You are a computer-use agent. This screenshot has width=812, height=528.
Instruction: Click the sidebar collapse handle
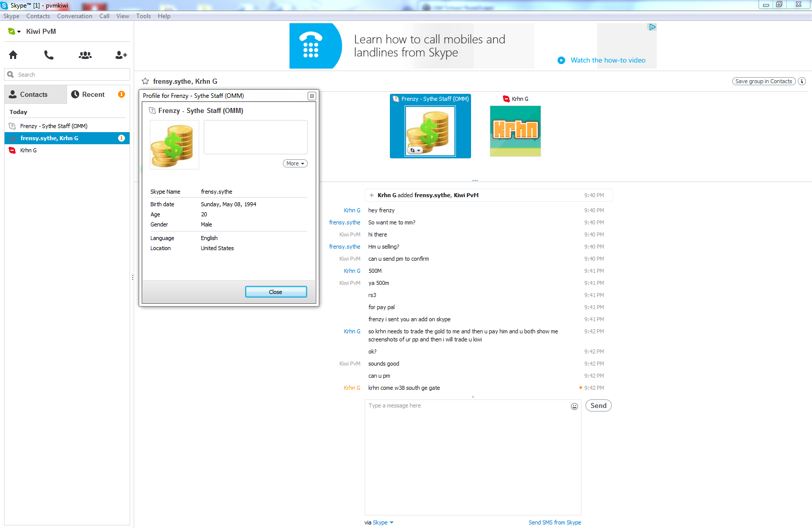[x=133, y=277]
